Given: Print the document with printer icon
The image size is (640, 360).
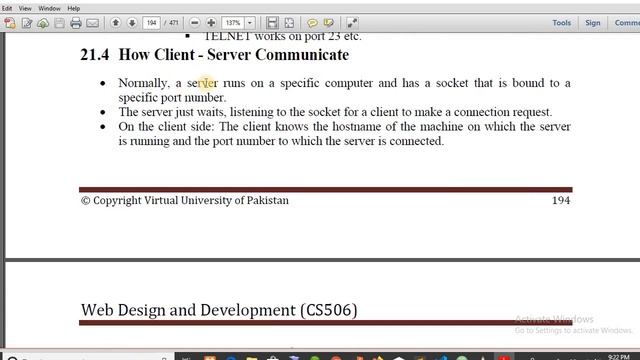Looking at the screenshot, I should coord(76,23).
